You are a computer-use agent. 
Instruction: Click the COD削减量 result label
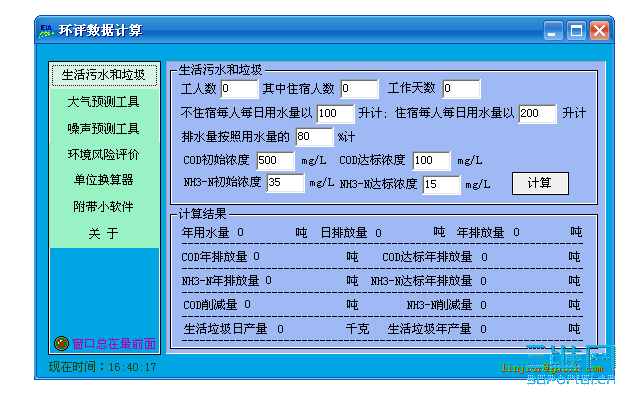click(210, 305)
